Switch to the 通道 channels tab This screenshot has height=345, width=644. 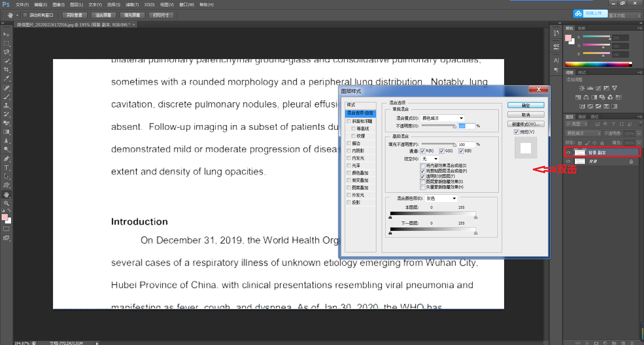coord(582,117)
